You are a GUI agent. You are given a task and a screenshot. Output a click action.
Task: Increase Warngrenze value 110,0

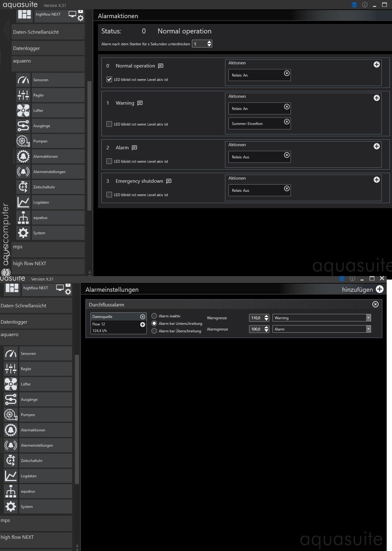(x=266, y=316)
